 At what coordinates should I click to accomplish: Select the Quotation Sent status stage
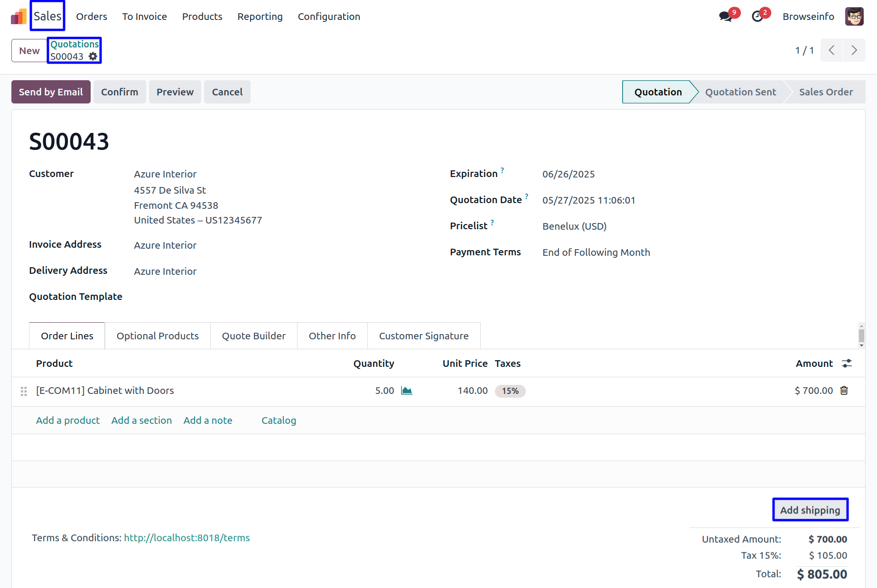tap(740, 92)
